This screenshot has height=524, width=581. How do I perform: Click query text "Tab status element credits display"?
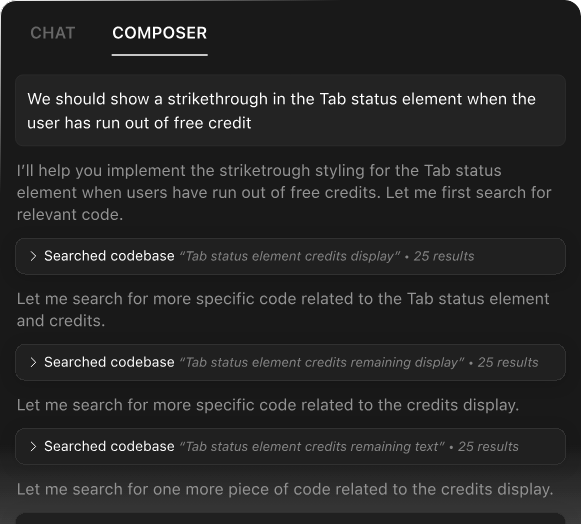click(x=290, y=256)
